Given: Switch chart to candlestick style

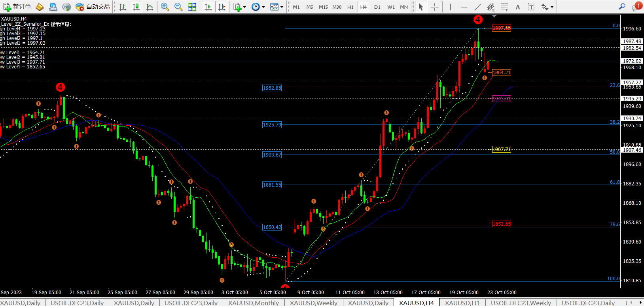Looking at the screenshot, I should pyautogui.click(x=136, y=7).
